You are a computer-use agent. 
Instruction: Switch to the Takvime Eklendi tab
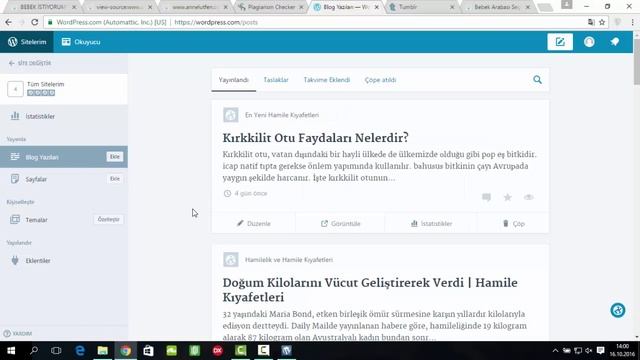(327, 80)
